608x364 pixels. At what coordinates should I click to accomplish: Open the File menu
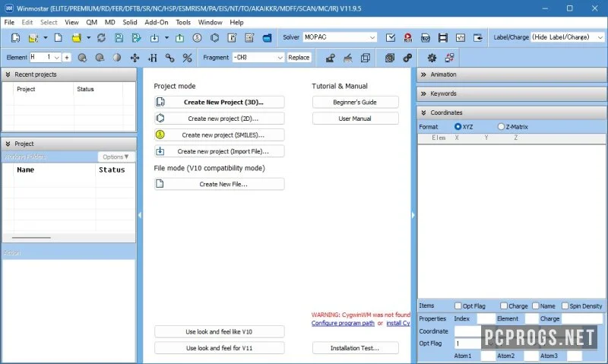[x=9, y=22]
